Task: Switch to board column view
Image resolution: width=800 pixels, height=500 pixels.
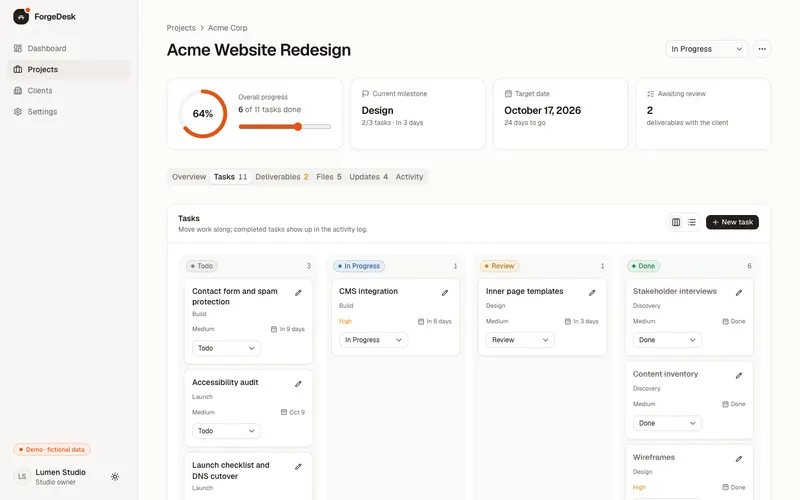Action: [x=676, y=222]
